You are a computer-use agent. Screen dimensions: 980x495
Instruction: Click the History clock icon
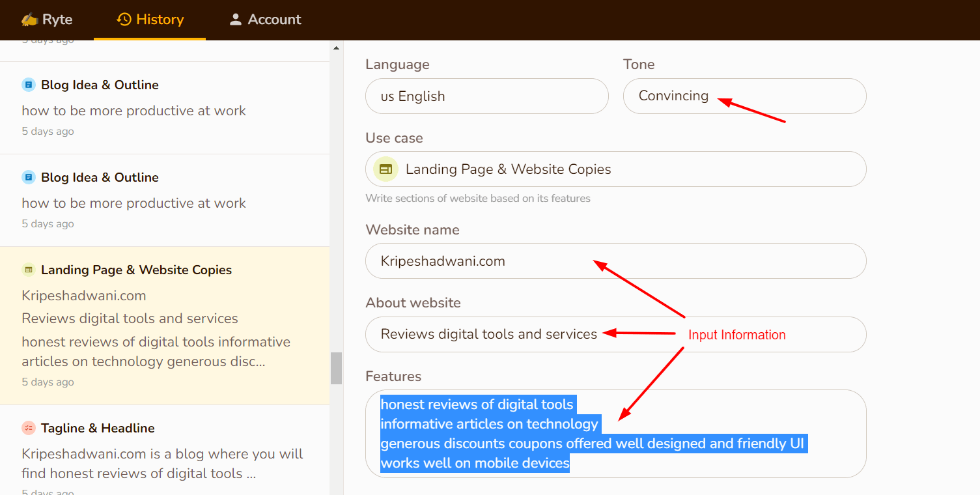point(124,20)
